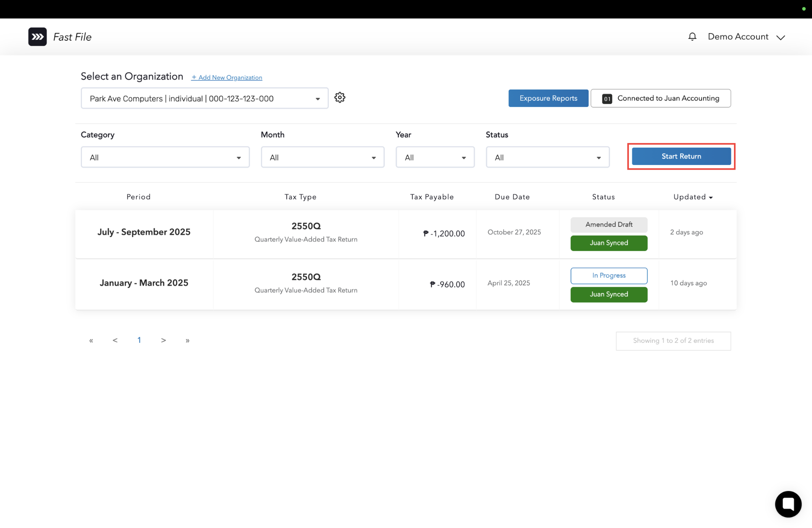The height and width of the screenshot is (528, 812).
Task: Go to last page of results
Action: (187, 340)
